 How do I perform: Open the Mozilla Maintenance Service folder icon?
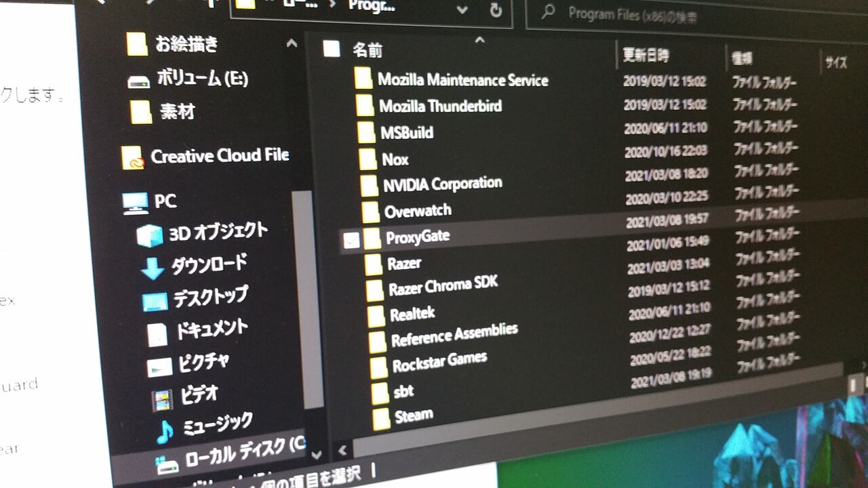point(363,78)
